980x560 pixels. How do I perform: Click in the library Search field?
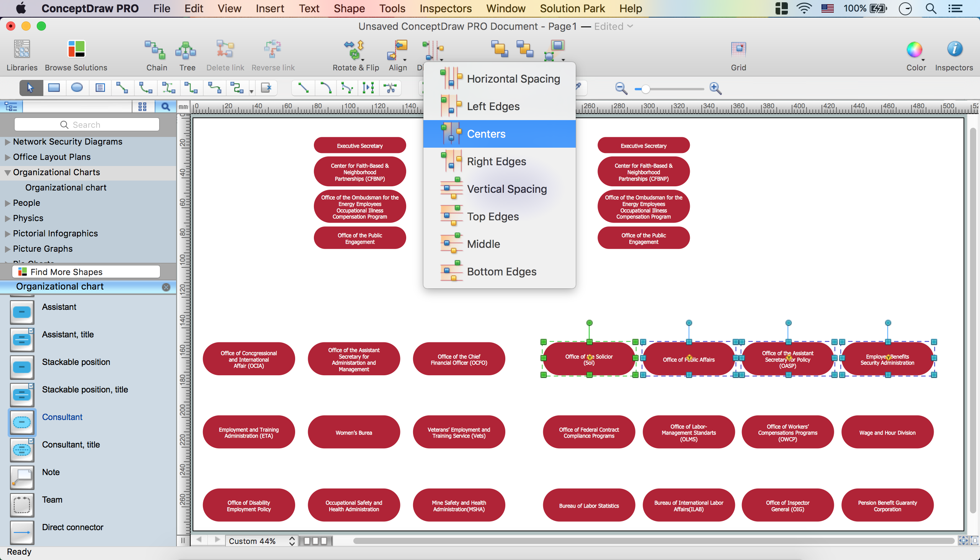87,125
